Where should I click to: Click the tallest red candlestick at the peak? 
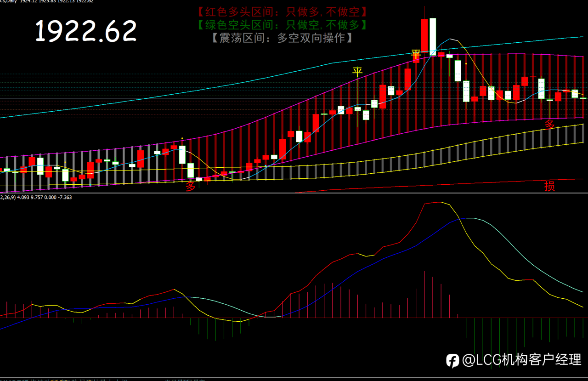click(x=425, y=35)
